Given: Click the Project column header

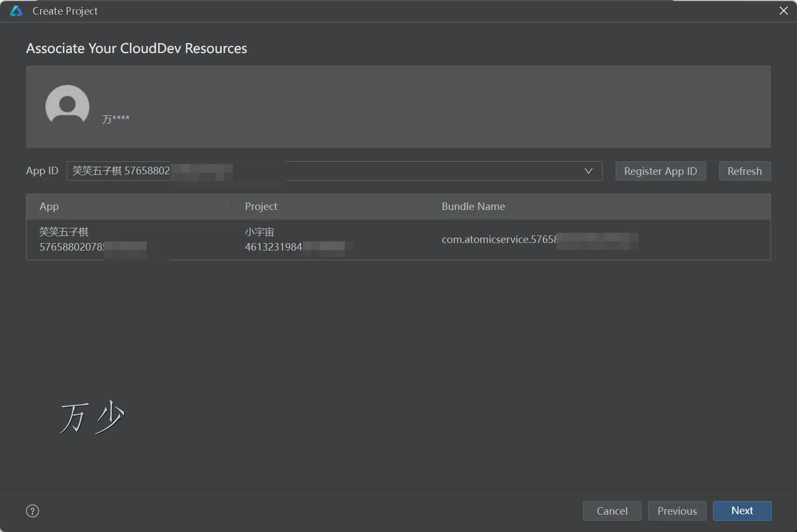Looking at the screenshot, I should [261, 207].
